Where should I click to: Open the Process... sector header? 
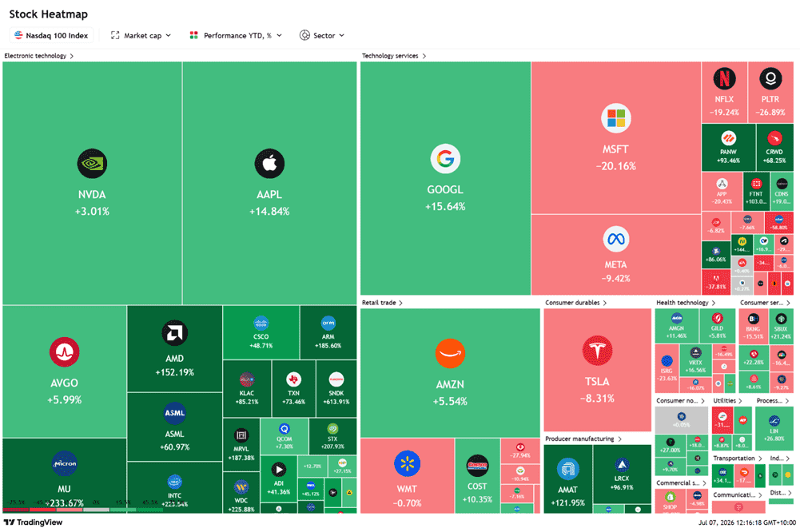(x=773, y=400)
